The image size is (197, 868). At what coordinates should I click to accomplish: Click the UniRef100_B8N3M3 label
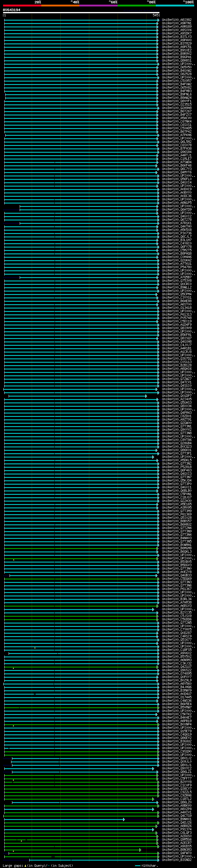point(177,850)
